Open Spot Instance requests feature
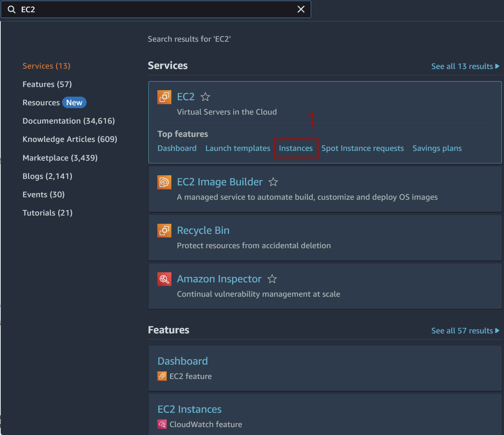This screenshot has width=504, height=435. coord(362,148)
